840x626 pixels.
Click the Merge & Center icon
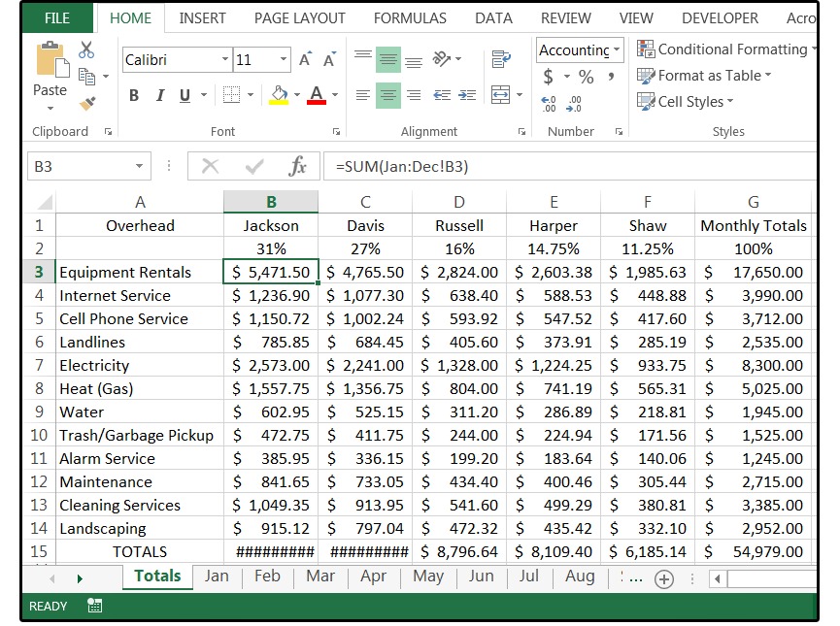(500, 95)
